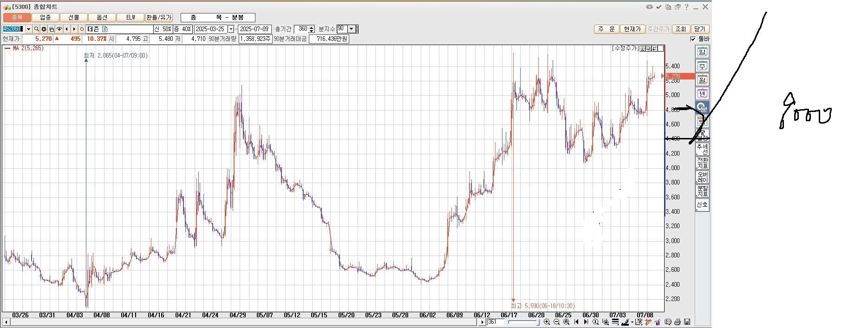Toggle the 툴바 checkbox
This screenshot has width=868, height=328.
(x=693, y=39)
